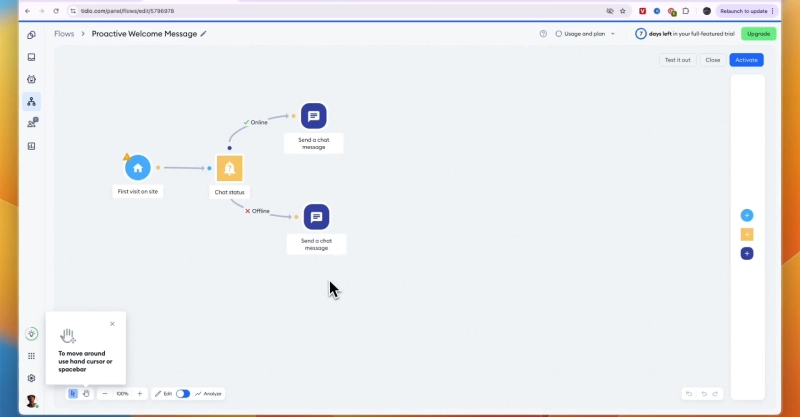Click the red V browser extension icon
The image size is (800, 417).
642,11
